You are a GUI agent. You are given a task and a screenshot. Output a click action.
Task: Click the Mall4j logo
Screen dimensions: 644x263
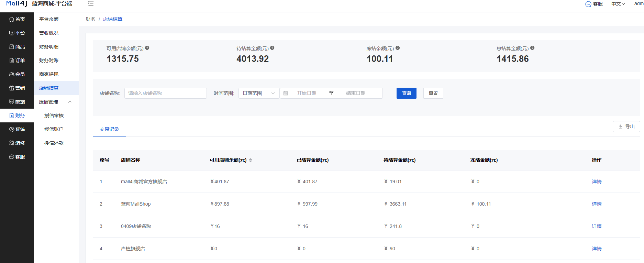tap(16, 3)
